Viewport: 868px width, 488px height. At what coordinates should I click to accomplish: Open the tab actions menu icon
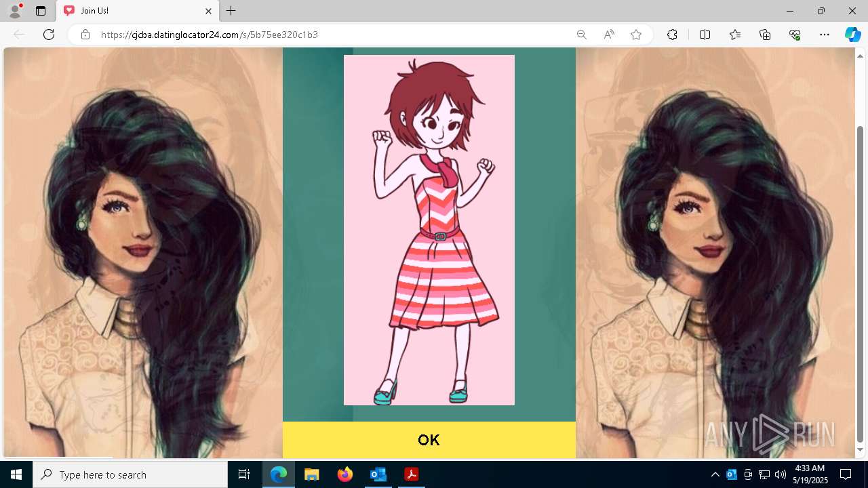pos(41,11)
